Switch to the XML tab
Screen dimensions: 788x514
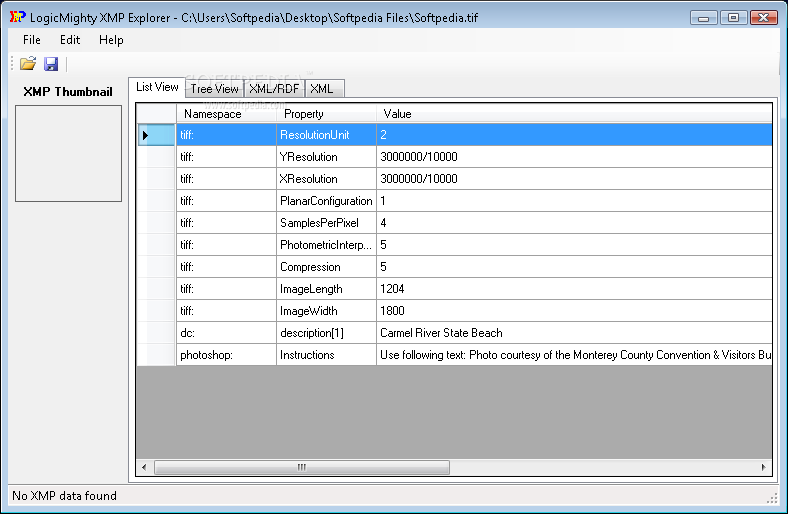[x=325, y=89]
